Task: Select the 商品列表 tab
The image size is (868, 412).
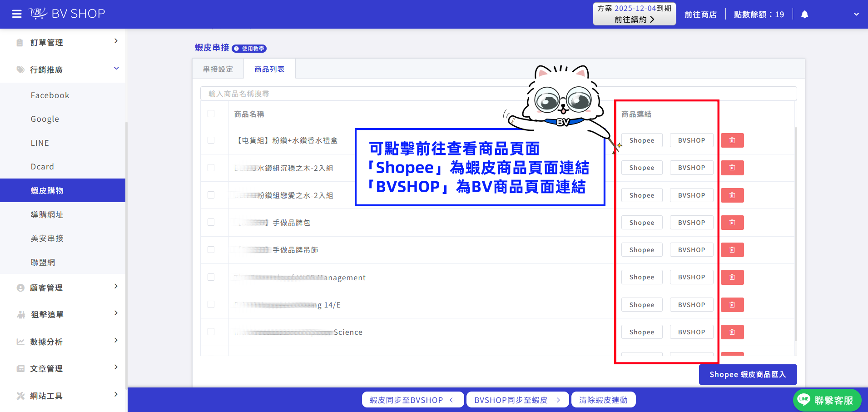Action: [x=269, y=69]
